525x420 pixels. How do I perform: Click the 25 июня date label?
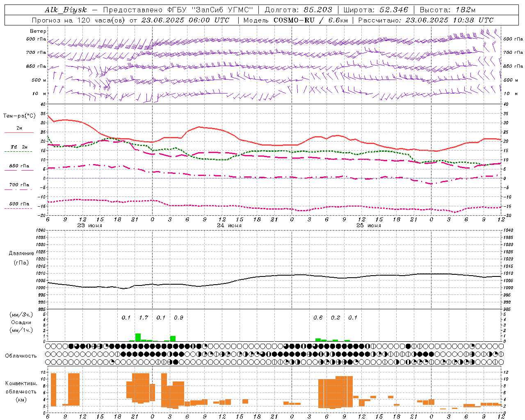pos(369,226)
